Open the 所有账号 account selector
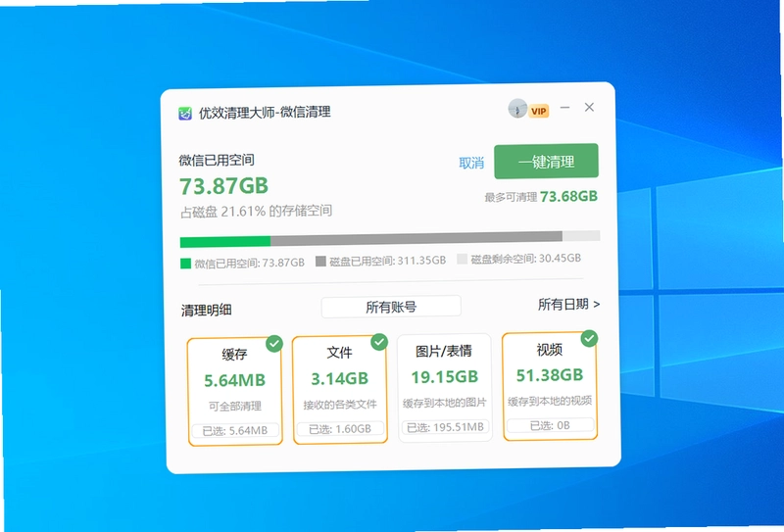This screenshot has height=532, width=784. (391, 307)
